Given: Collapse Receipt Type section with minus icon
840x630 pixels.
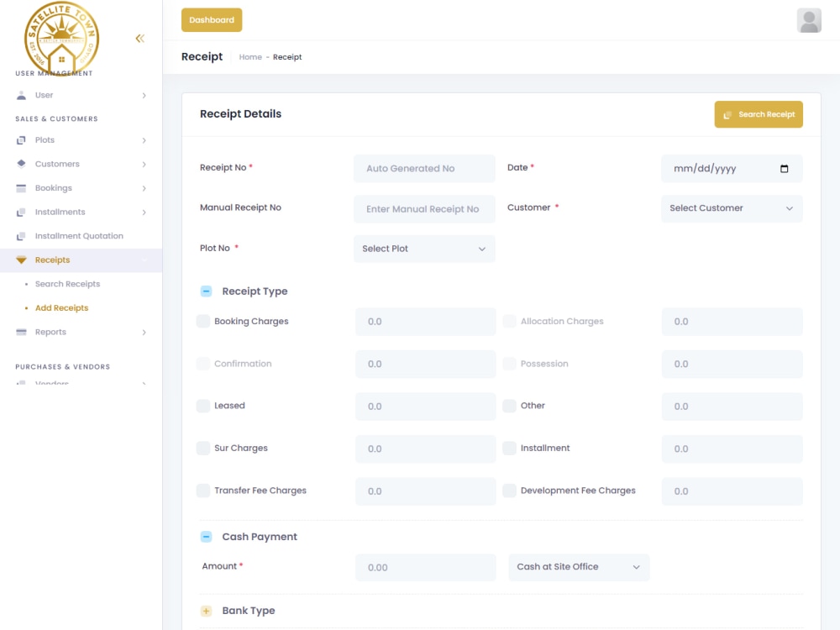Looking at the screenshot, I should [x=207, y=291].
